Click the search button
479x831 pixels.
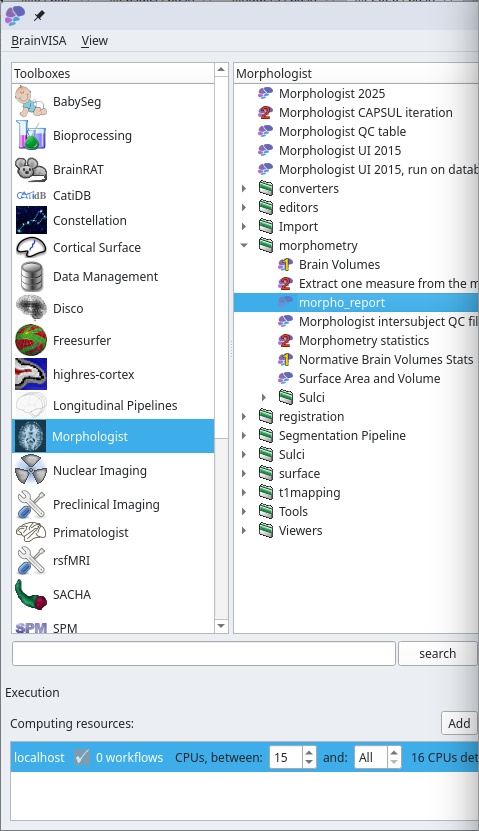coord(437,653)
